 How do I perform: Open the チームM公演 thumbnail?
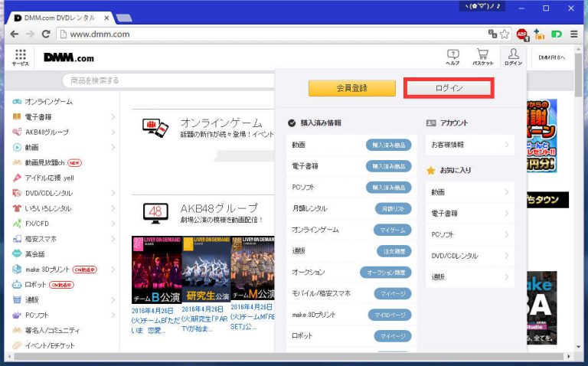pyautogui.click(x=253, y=268)
